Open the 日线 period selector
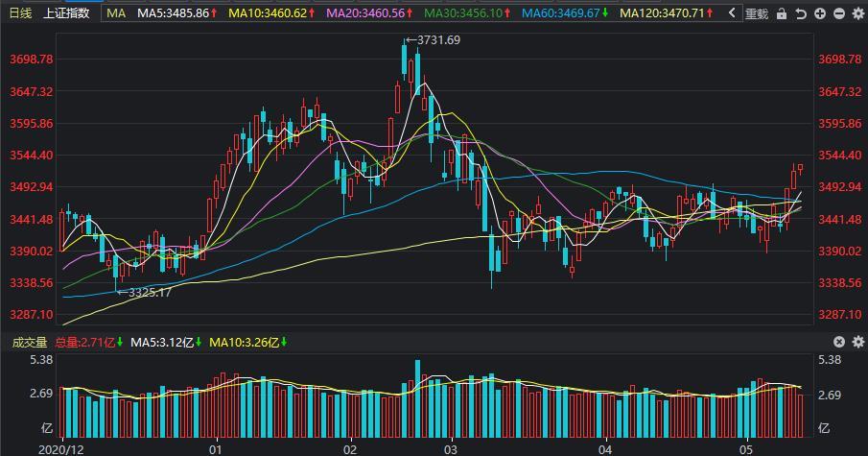Viewport: 868px width, 456px height. (20, 13)
